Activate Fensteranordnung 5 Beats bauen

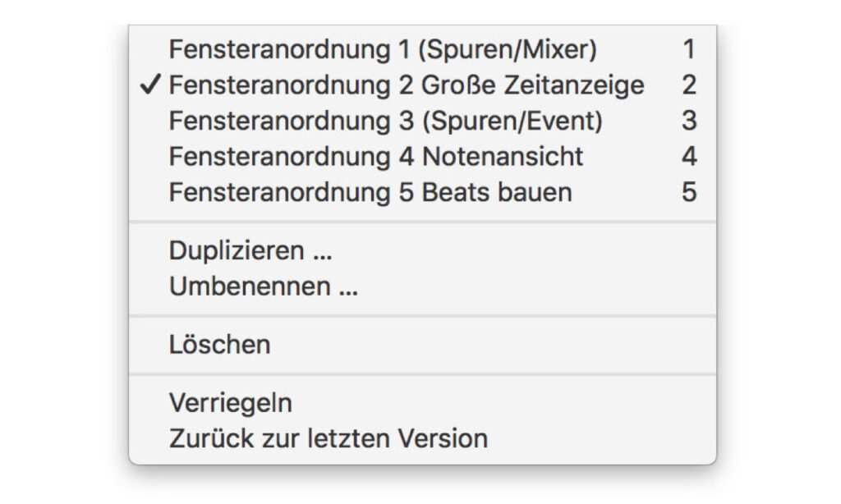423,192
